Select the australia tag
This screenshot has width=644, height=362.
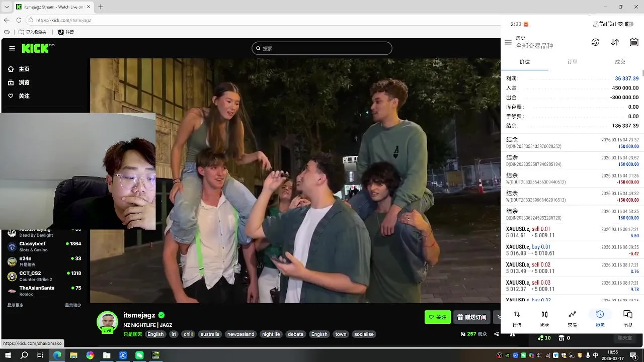(x=210, y=334)
